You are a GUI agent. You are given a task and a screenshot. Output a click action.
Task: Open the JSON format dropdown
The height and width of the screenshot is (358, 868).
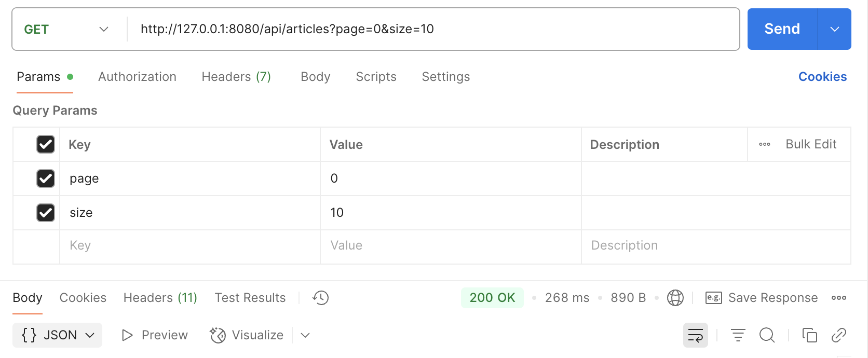(x=58, y=335)
